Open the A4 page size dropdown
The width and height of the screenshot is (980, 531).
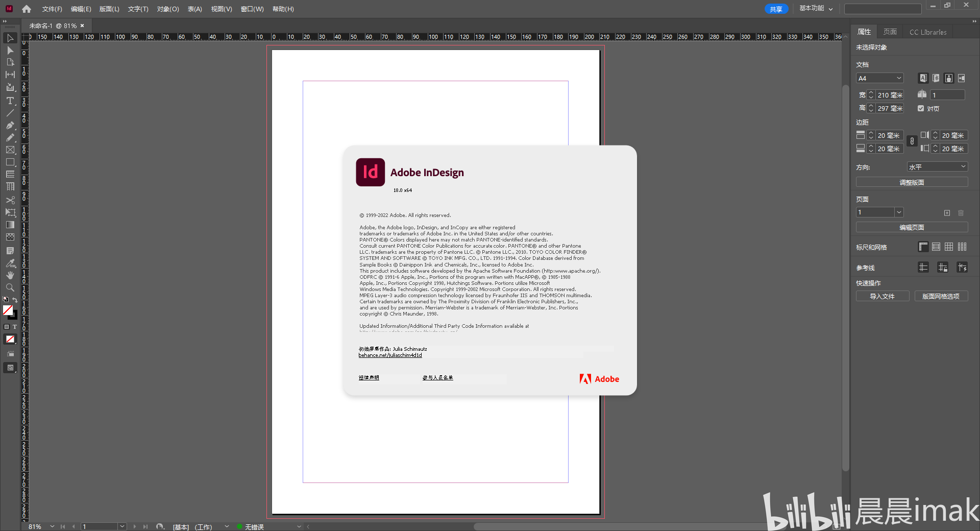(x=880, y=78)
